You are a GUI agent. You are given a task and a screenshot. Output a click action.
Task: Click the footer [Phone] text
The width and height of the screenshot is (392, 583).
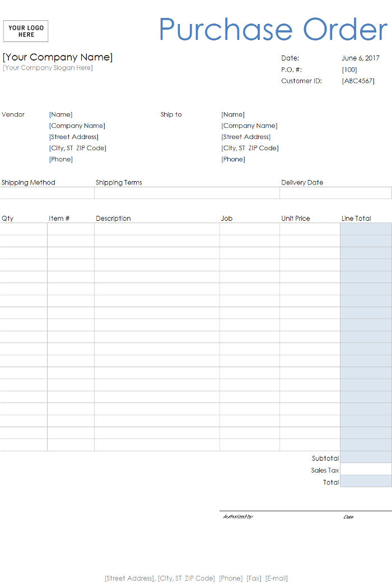coord(231,578)
